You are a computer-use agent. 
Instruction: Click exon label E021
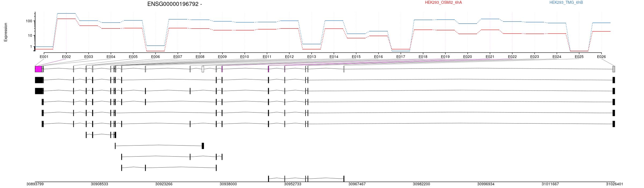[490, 57]
